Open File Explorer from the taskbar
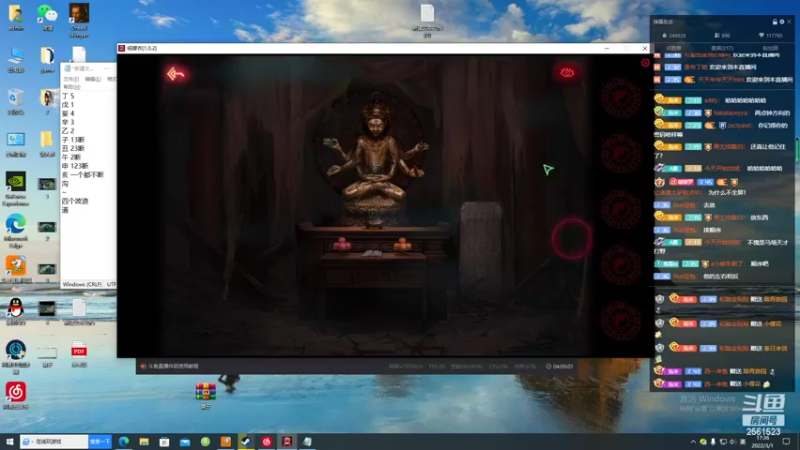This screenshot has width=800, height=450. tap(144, 441)
